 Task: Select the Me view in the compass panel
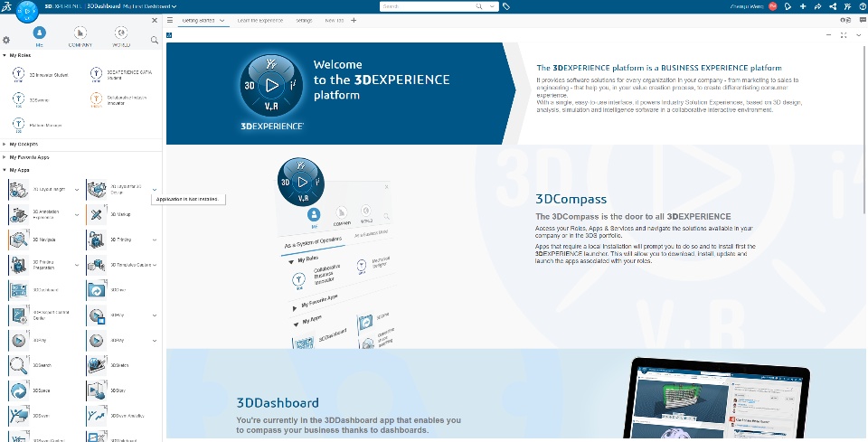click(x=39, y=36)
